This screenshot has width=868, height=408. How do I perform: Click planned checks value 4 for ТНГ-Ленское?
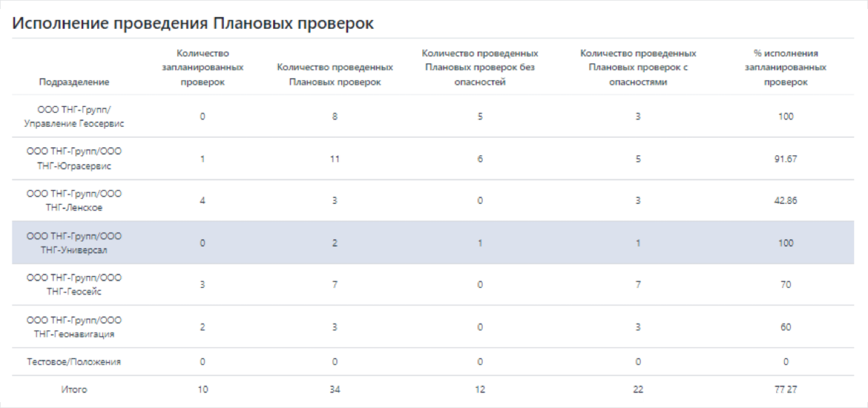click(x=203, y=200)
